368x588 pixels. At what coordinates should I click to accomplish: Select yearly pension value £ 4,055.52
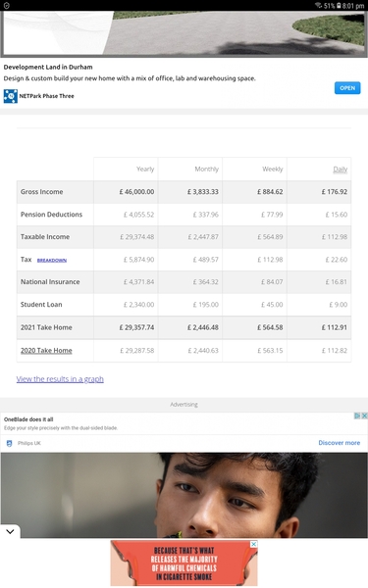coord(139,215)
